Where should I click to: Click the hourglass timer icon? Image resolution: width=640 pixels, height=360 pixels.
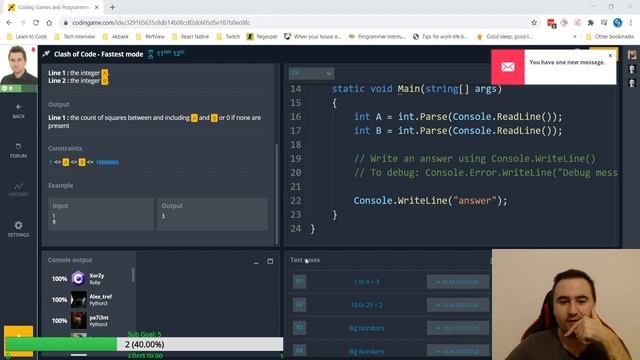pyautogui.click(x=151, y=54)
